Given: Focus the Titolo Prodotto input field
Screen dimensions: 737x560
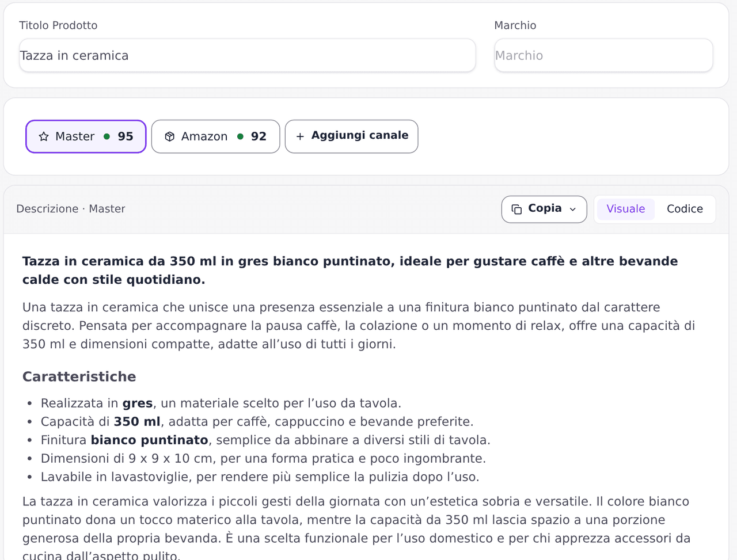Looking at the screenshot, I should [248, 55].
